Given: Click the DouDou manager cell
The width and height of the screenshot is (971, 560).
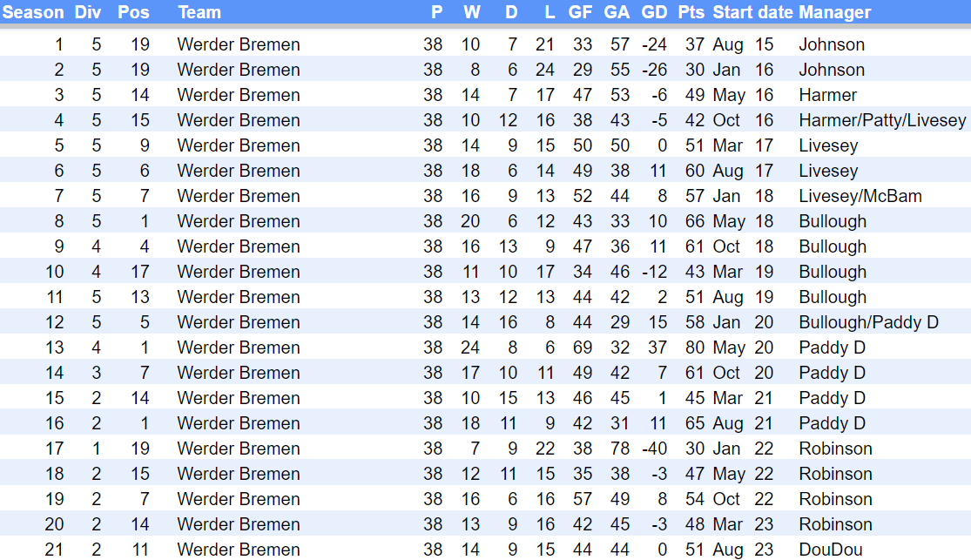Looking at the screenshot, I should coord(830,550).
